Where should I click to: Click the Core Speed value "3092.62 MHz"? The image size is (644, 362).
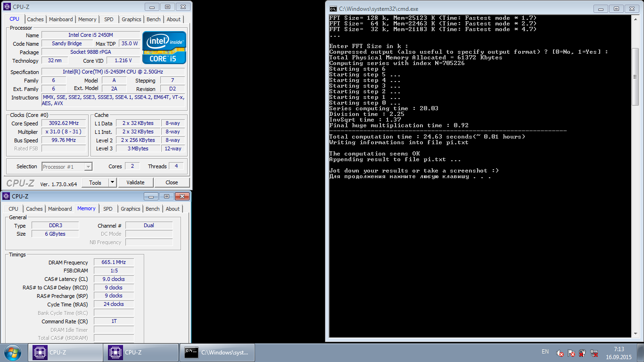point(64,123)
